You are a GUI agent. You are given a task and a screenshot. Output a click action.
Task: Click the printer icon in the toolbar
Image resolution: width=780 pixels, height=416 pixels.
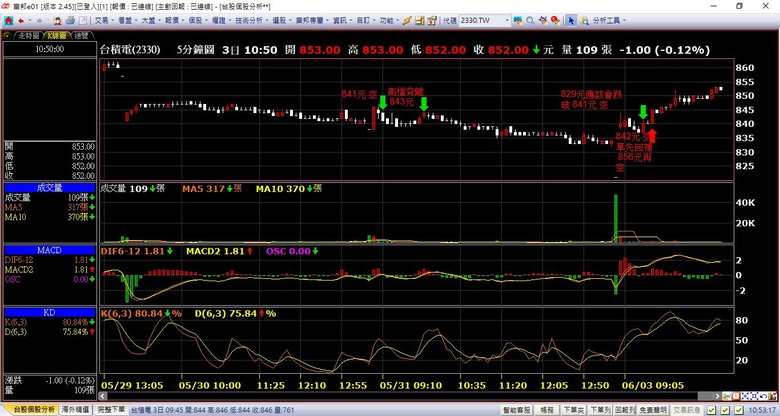point(70,20)
